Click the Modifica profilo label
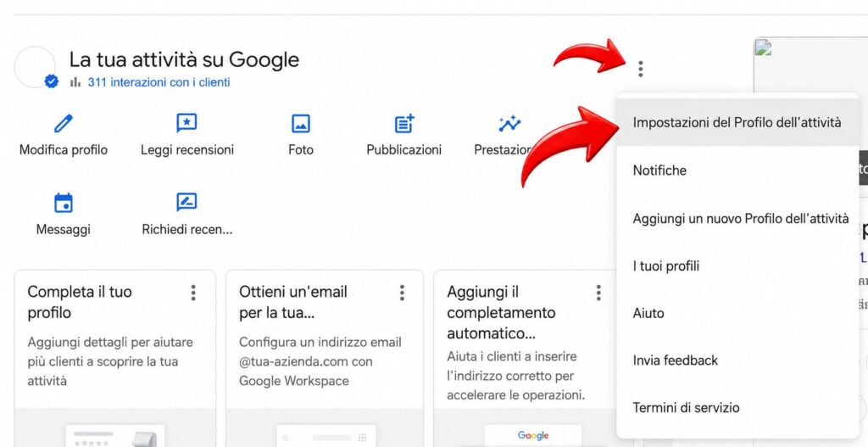 (x=63, y=150)
